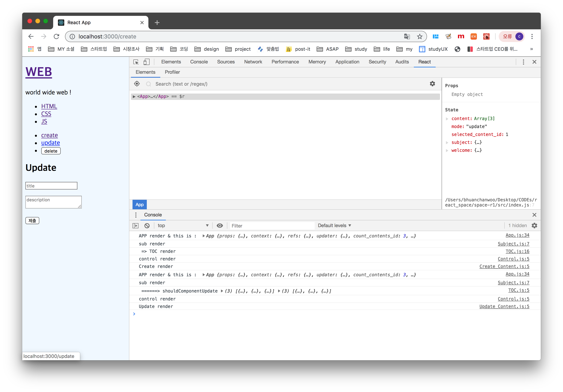
Task: Switch to the Profiler tab
Action: coord(172,72)
